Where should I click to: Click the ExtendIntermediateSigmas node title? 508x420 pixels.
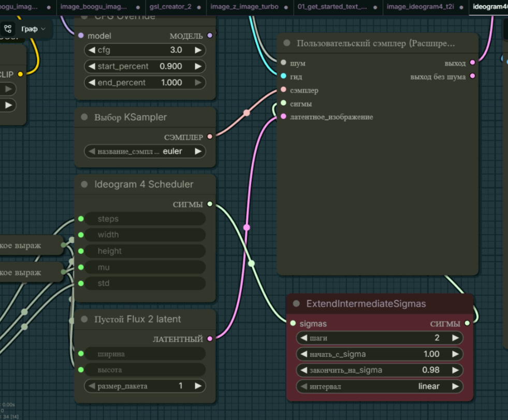(x=366, y=304)
